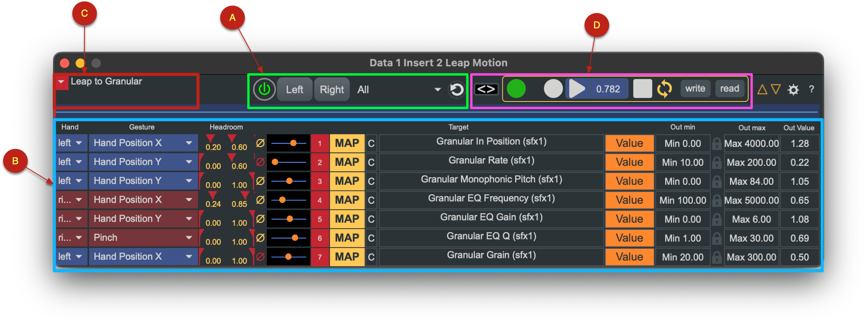Click the C button in Granular Rate row
868x326 pixels.
click(371, 162)
